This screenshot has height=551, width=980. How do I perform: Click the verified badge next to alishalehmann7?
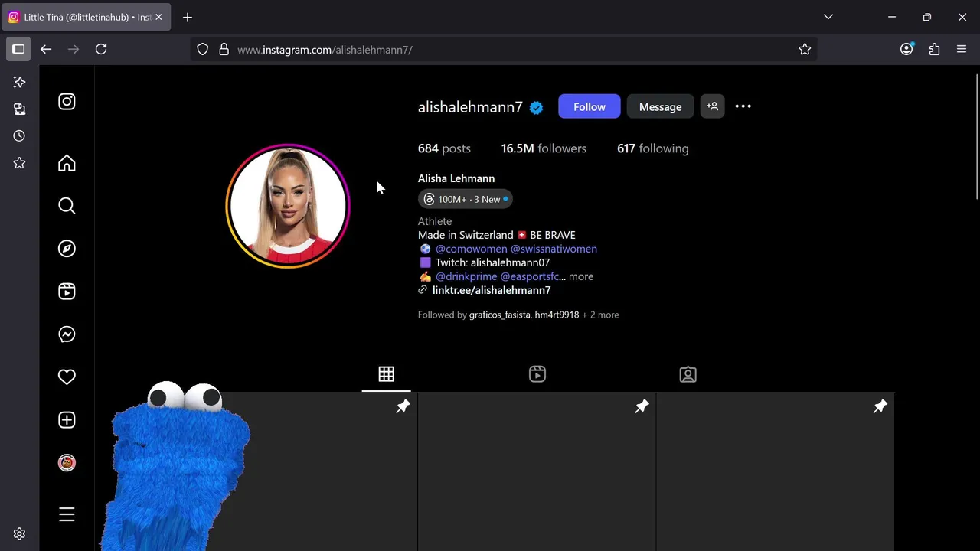(x=536, y=108)
